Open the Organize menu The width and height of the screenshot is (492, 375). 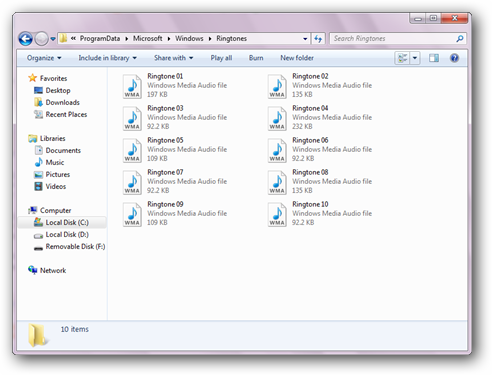click(44, 58)
